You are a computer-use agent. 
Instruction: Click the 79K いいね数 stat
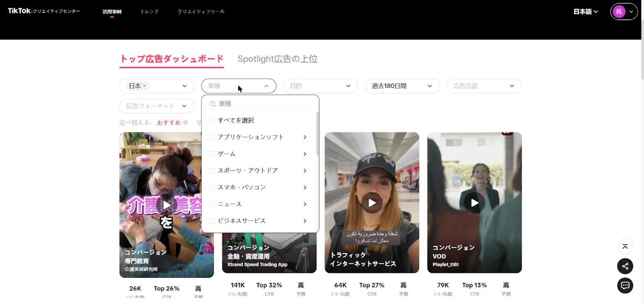pos(443,289)
